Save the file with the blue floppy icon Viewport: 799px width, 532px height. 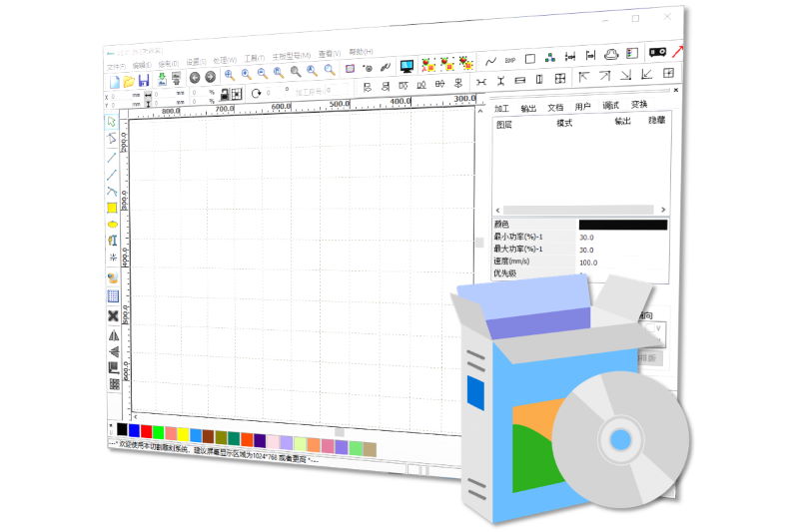(x=144, y=80)
